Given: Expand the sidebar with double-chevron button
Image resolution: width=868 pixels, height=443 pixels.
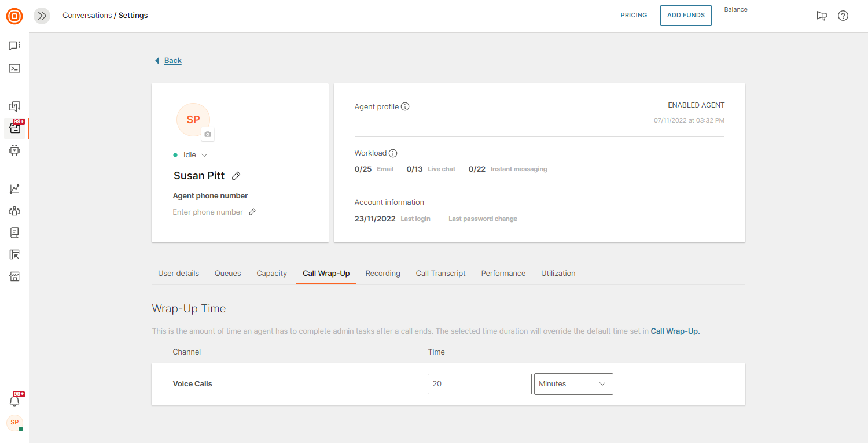Looking at the screenshot, I should (x=42, y=16).
